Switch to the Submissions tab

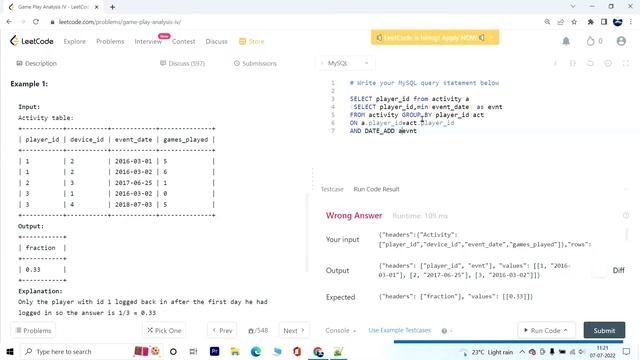pos(255,63)
